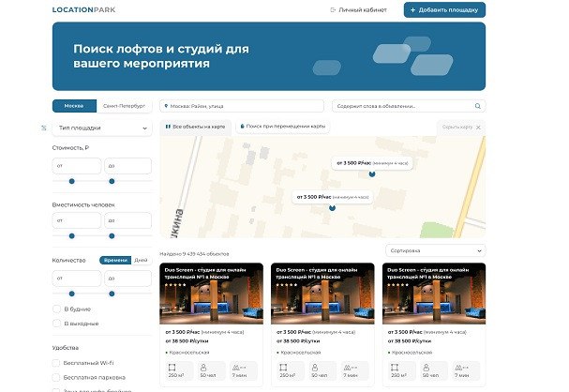The width and height of the screenshot is (569, 392).
Task: Click Вместимость 'от' input field
Action: pyautogui.click(x=77, y=220)
